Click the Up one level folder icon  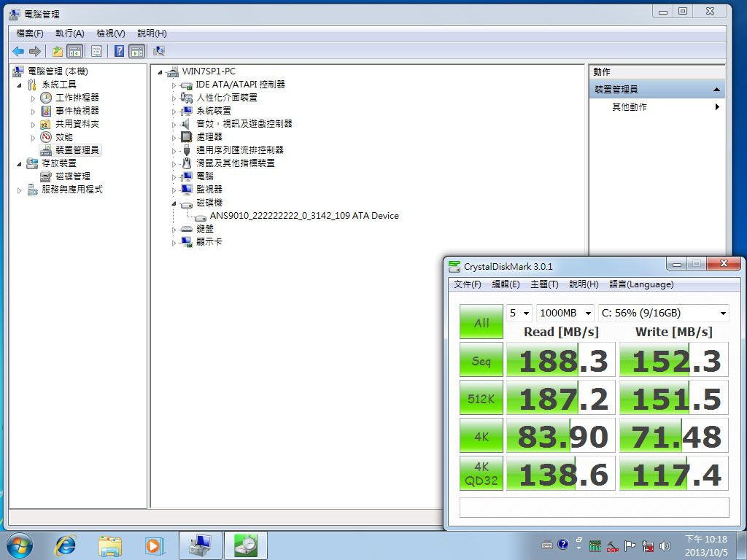pos(58,51)
